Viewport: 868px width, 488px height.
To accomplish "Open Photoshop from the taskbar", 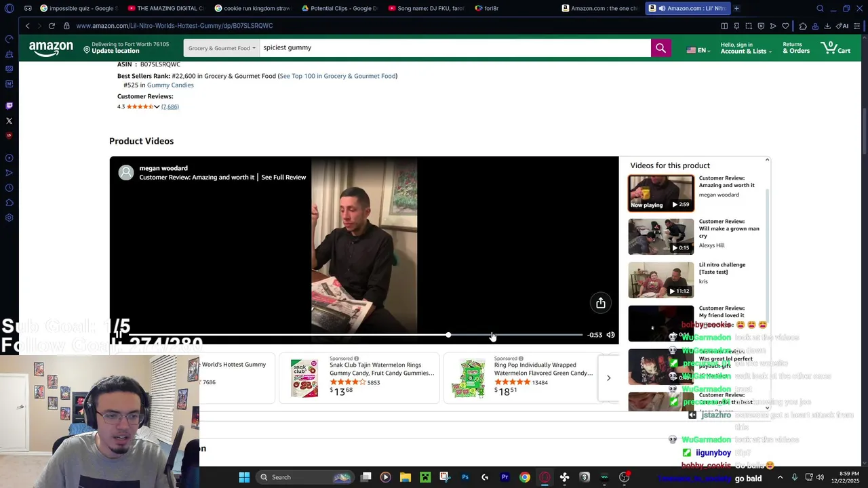I will (x=465, y=477).
